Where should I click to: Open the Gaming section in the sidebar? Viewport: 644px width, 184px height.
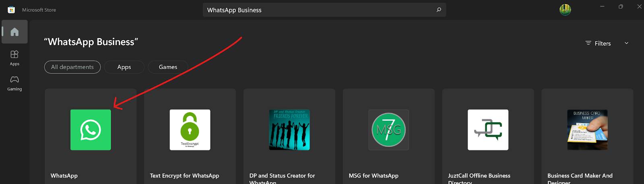click(14, 83)
